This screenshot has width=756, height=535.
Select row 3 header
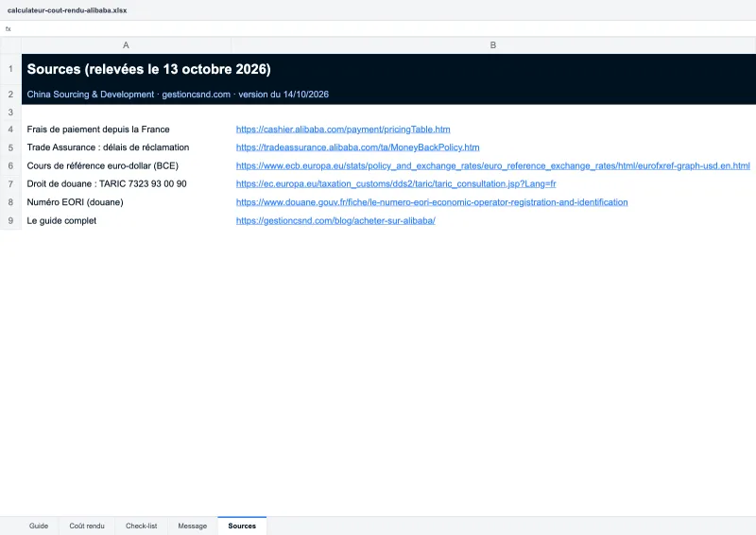click(x=10, y=112)
